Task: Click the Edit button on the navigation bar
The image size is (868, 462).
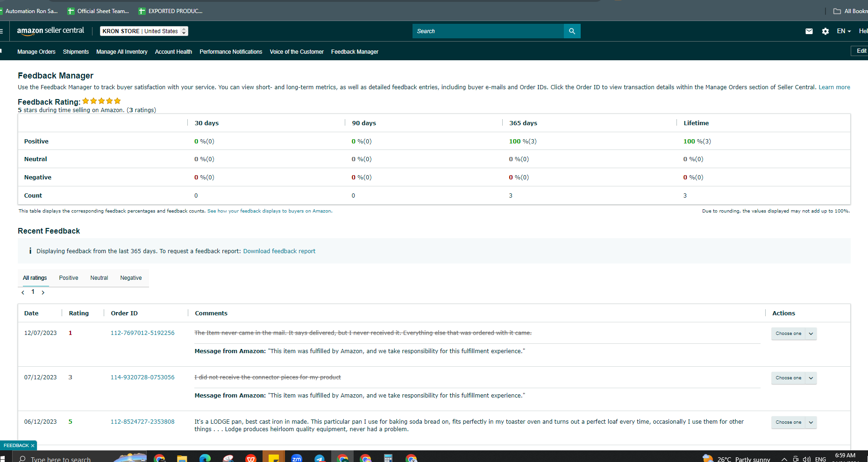Action: point(860,51)
